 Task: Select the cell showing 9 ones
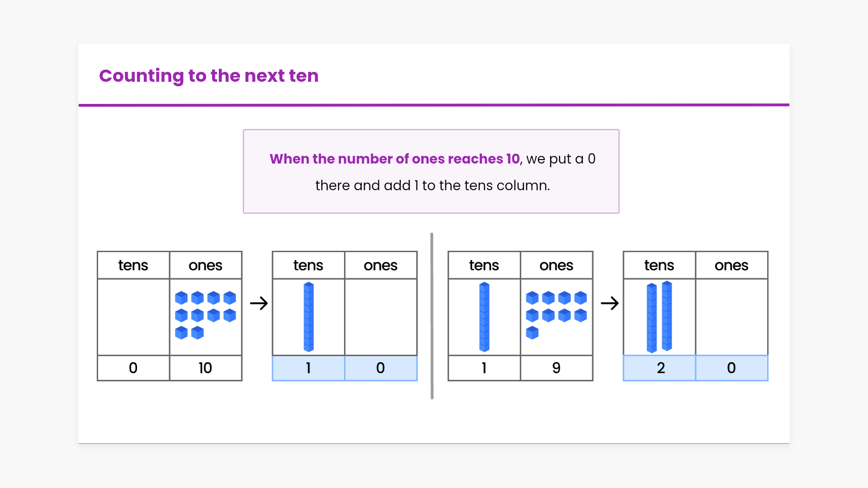(x=557, y=368)
